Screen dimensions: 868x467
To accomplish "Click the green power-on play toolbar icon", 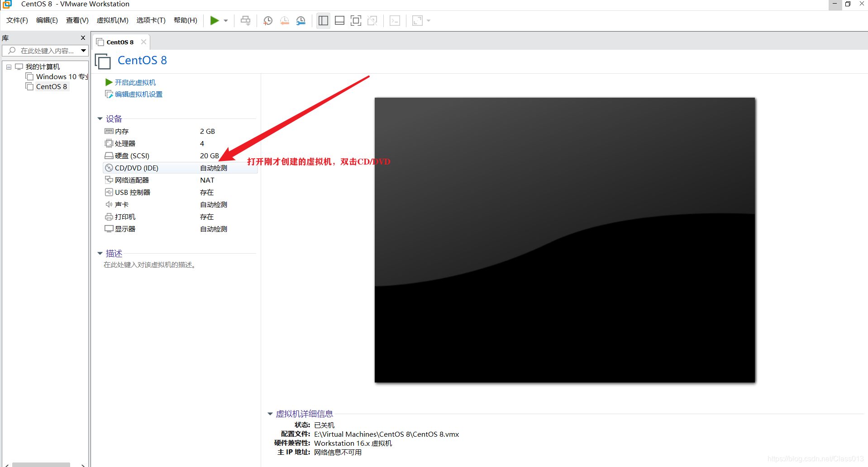I will [215, 20].
